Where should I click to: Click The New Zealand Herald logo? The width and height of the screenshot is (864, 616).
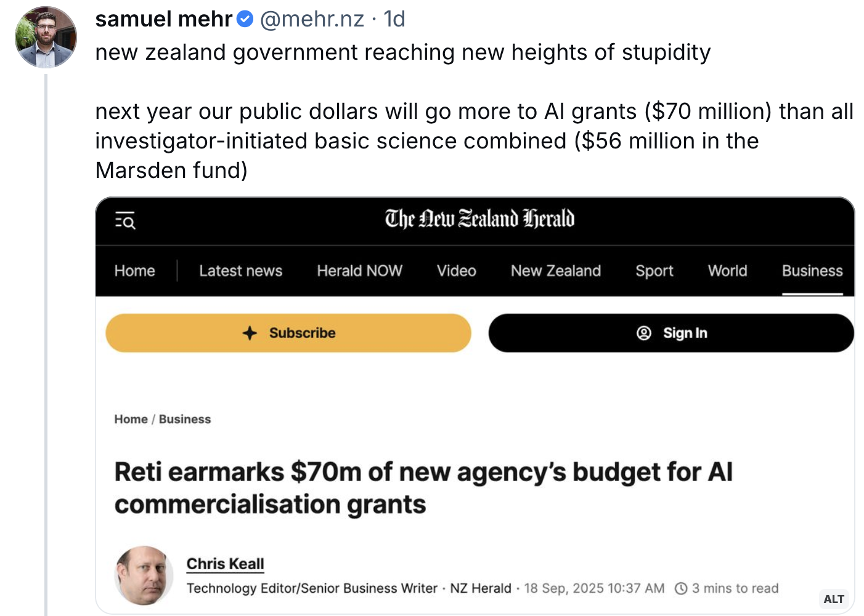(479, 219)
